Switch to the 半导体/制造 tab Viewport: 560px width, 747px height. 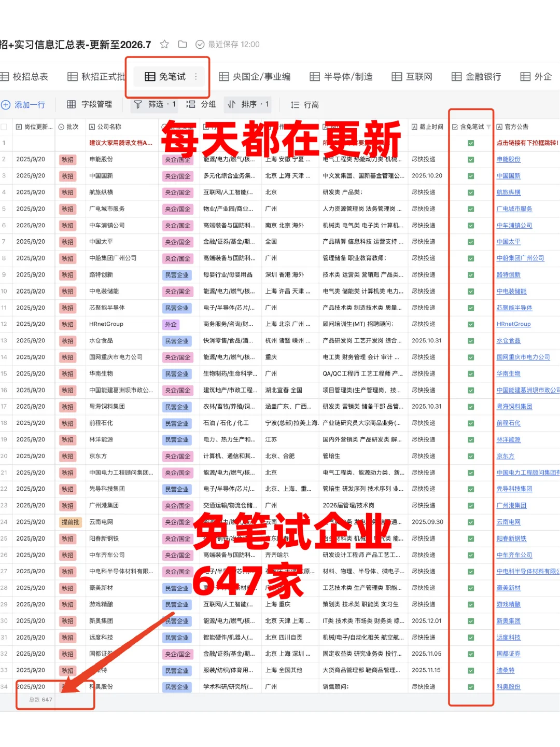coord(341,77)
